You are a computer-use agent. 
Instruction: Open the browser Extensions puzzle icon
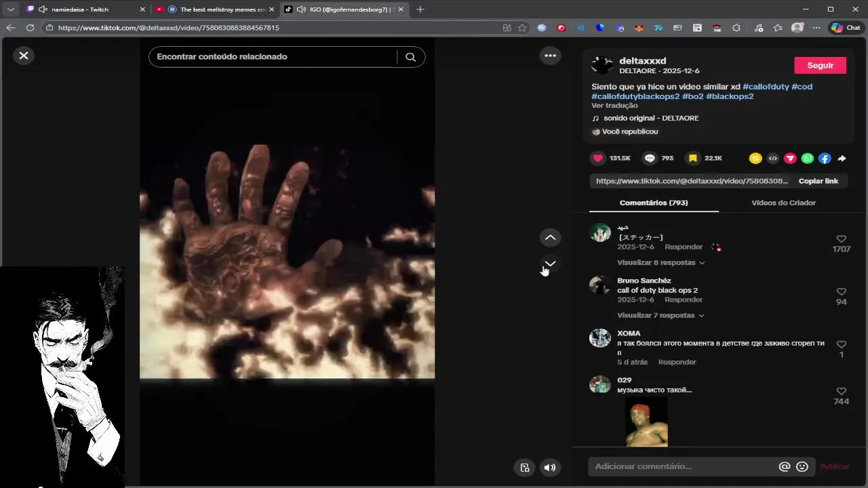736,28
